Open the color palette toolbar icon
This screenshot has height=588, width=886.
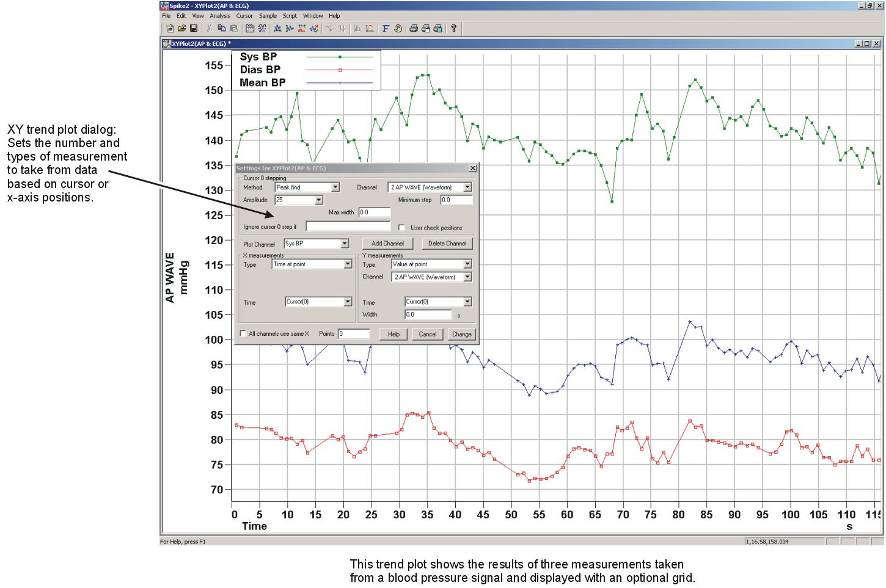click(397, 28)
